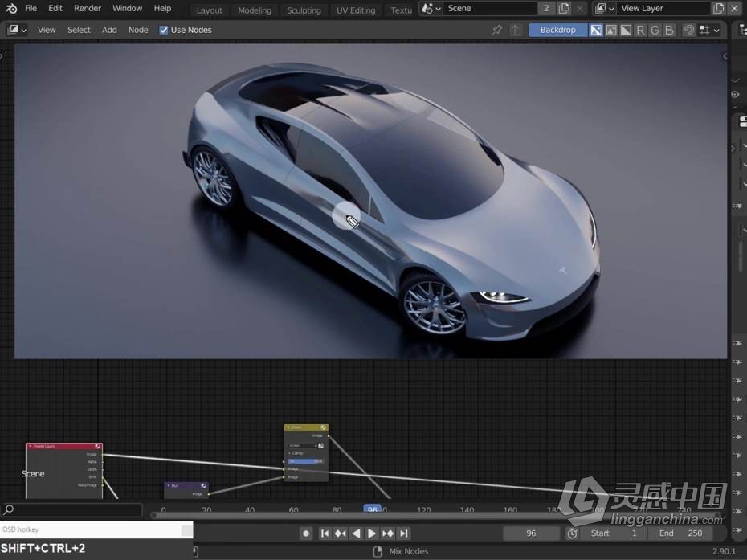Add a new view layer with copy icon

[718, 8]
